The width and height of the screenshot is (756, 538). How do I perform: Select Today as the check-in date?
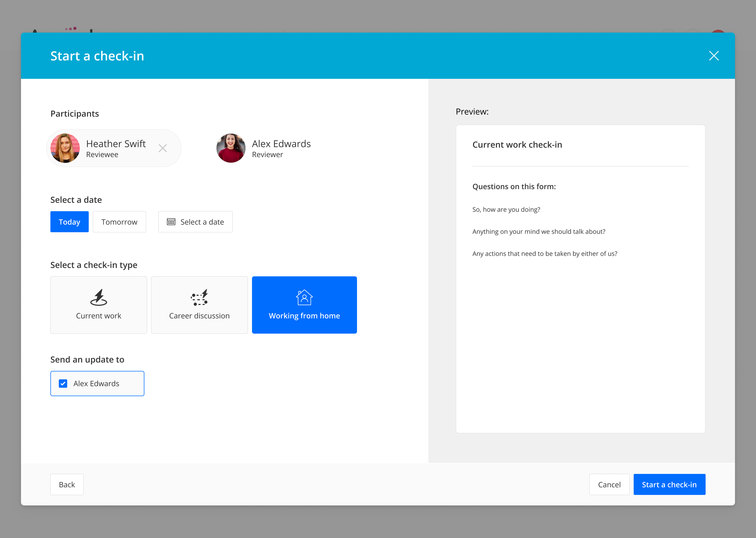(x=69, y=222)
